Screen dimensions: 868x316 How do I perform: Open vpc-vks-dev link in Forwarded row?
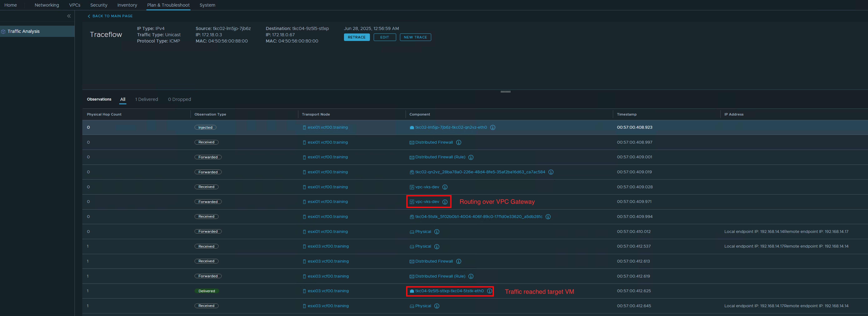(427, 202)
